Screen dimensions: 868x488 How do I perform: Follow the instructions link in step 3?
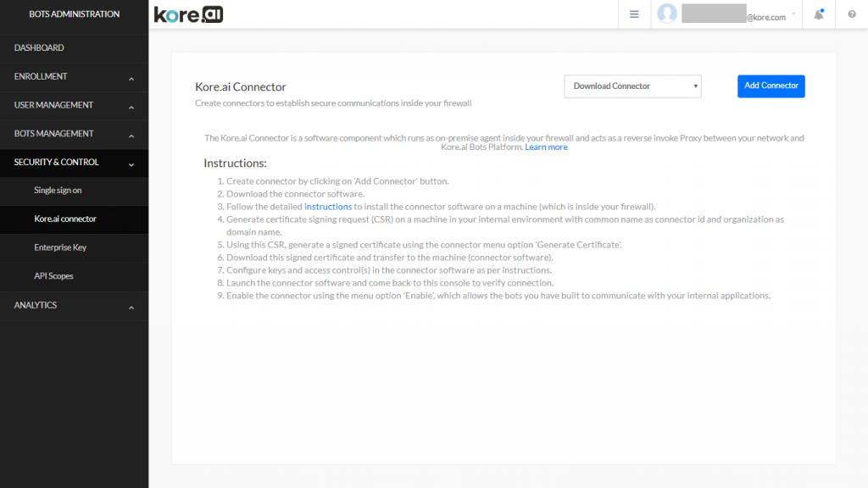point(330,206)
